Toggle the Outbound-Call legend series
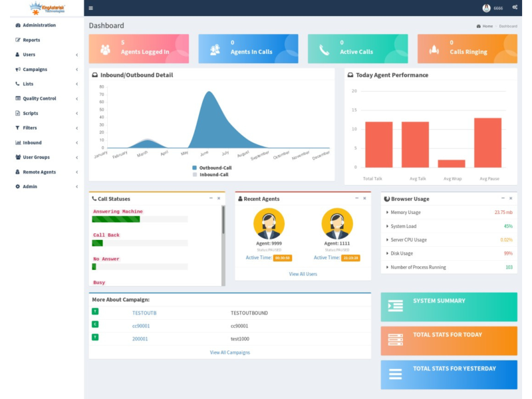 pos(195,168)
